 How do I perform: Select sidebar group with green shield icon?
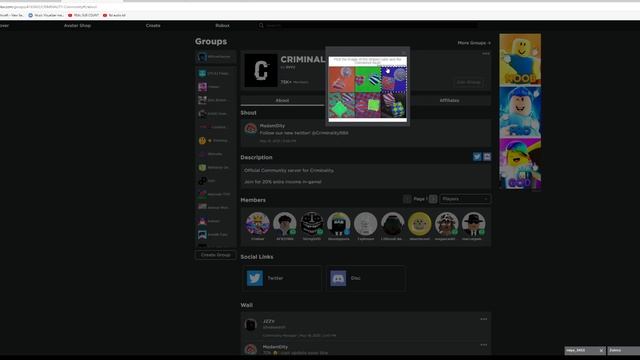(x=216, y=167)
